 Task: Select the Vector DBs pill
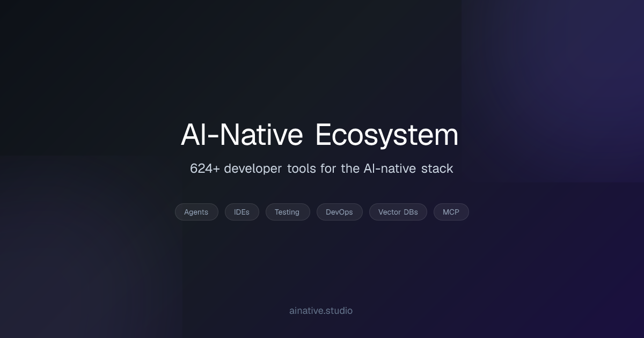(x=398, y=212)
